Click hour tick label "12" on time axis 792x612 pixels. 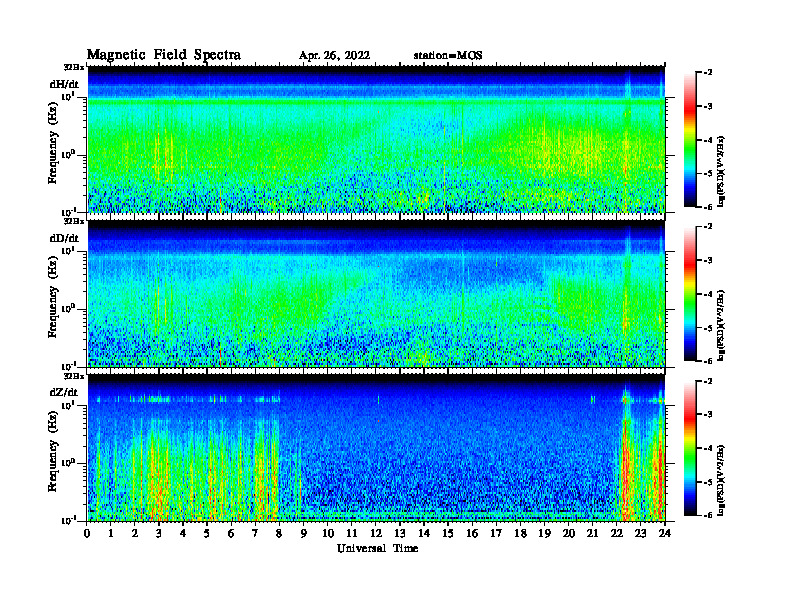[376, 534]
